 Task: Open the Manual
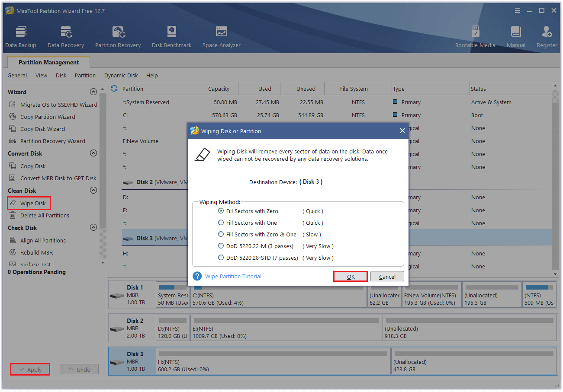pyautogui.click(x=516, y=37)
